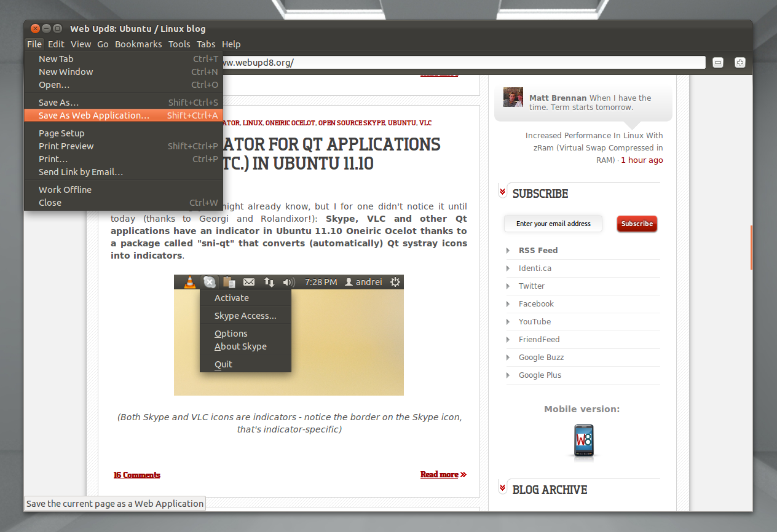Click the 'Mobile version:' label

(582, 409)
